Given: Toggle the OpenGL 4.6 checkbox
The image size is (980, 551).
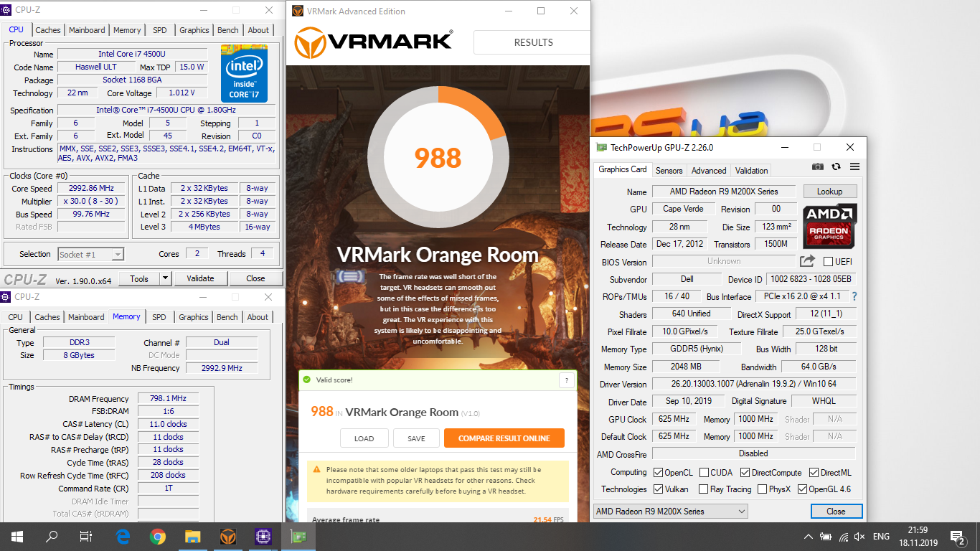Looking at the screenshot, I should [x=802, y=489].
